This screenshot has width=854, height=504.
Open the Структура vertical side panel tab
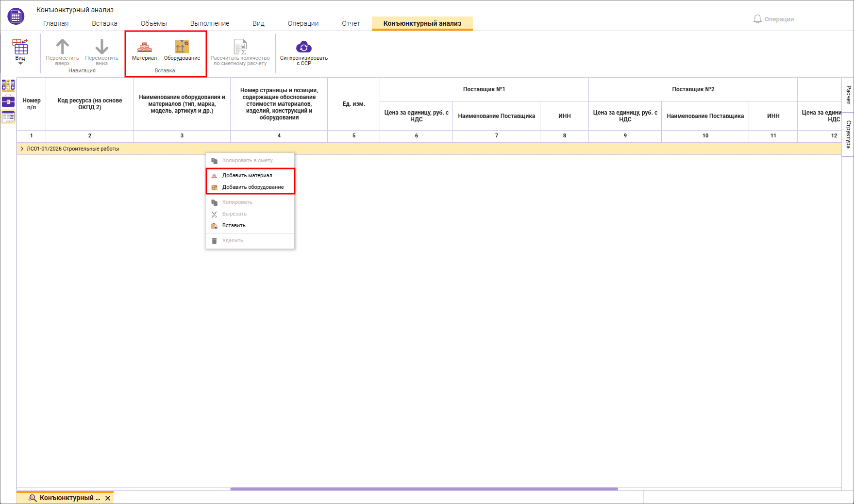848,134
